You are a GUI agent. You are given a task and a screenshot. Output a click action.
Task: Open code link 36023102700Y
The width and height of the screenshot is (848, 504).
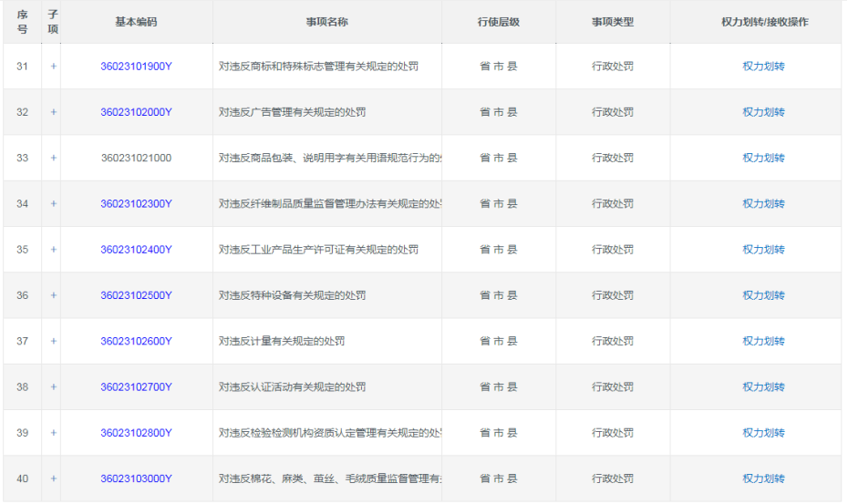[136, 387]
